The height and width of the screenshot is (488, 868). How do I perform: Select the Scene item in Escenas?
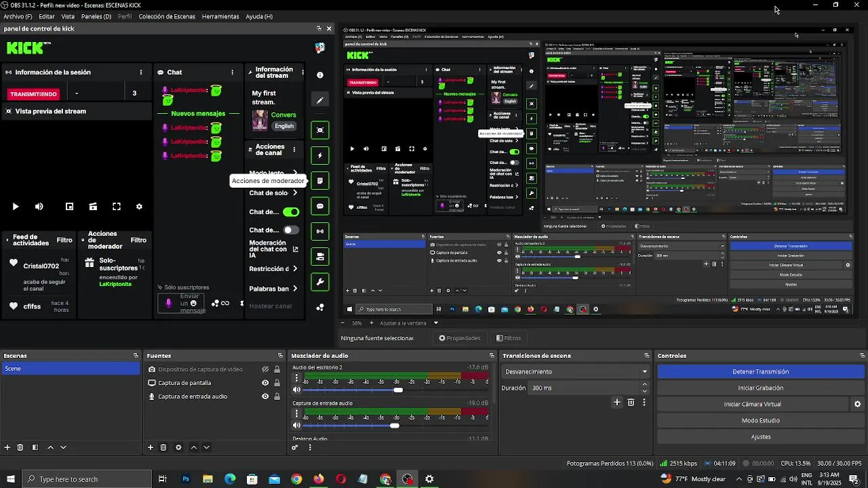coord(71,369)
